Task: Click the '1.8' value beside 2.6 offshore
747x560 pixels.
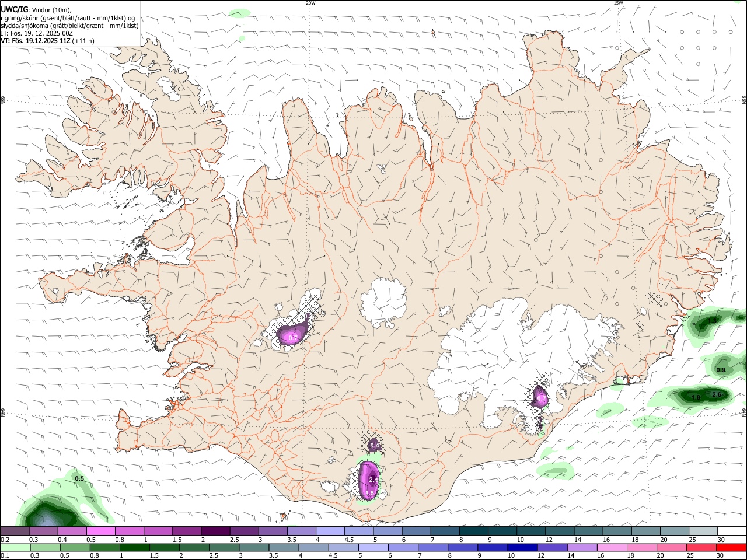Action: (696, 398)
